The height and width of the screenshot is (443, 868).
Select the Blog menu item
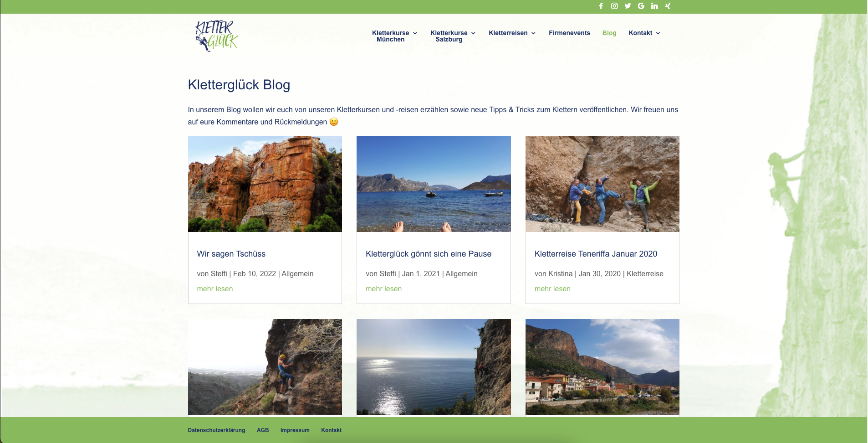coord(609,33)
